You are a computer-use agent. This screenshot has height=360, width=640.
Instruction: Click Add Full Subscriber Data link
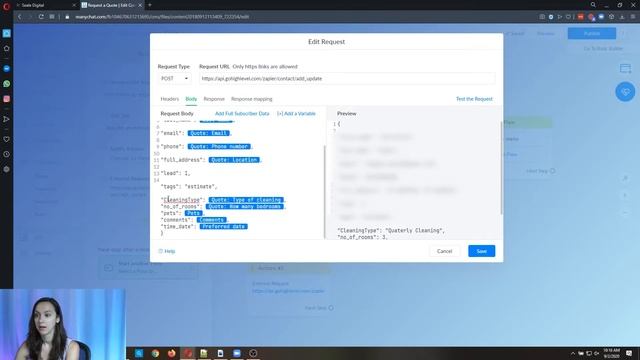click(242, 113)
